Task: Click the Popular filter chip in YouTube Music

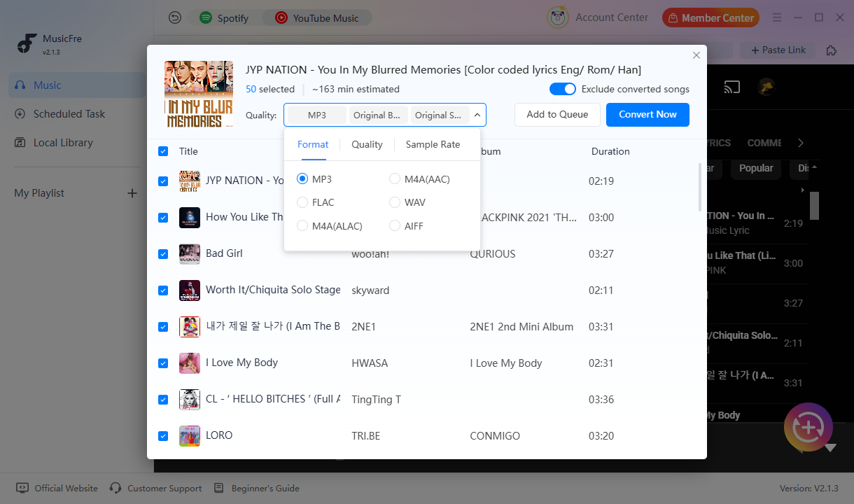Action: click(756, 168)
